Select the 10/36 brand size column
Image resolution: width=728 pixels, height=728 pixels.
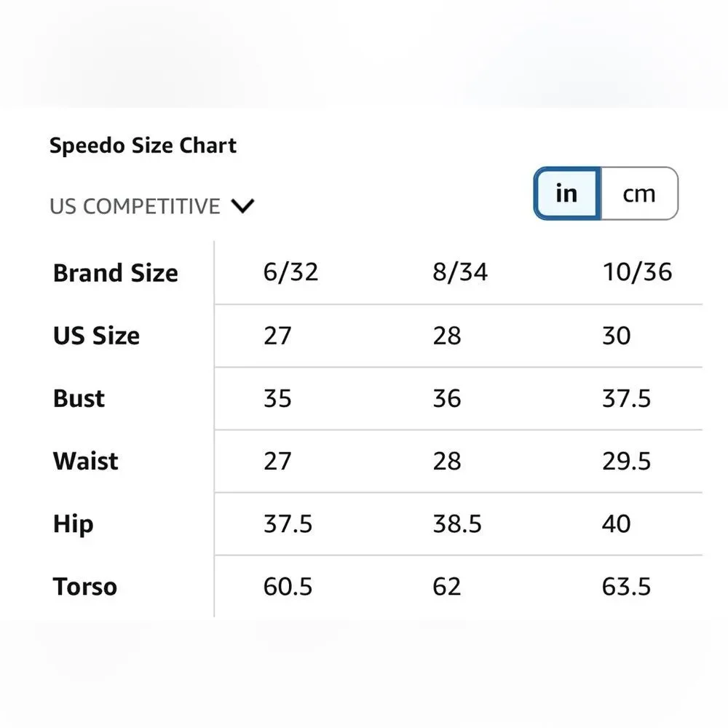(637, 272)
